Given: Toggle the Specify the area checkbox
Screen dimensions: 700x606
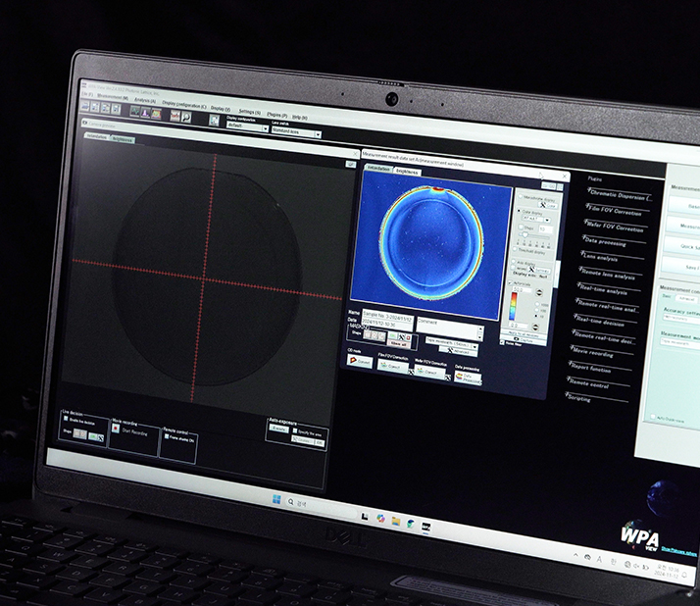Looking at the screenshot, I should (x=295, y=430).
